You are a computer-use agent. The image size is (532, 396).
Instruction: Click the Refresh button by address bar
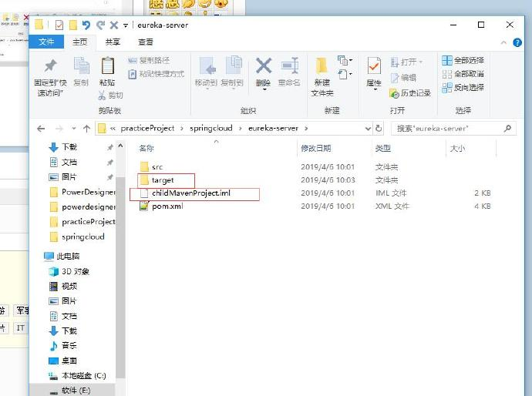(x=379, y=129)
